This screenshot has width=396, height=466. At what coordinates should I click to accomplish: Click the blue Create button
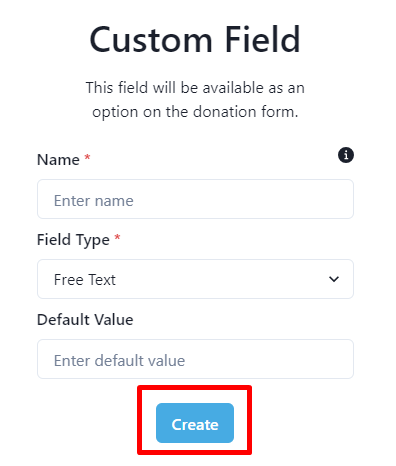[195, 423]
